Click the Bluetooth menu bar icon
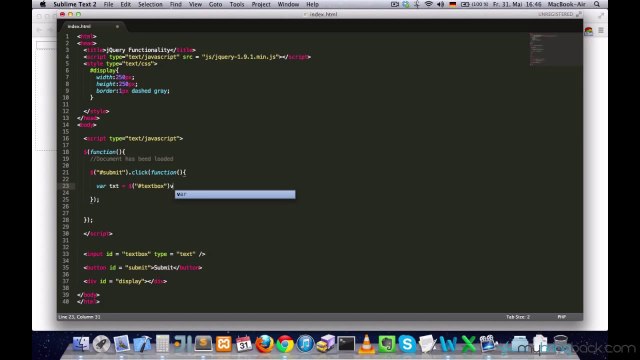 click(x=417, y=4)
